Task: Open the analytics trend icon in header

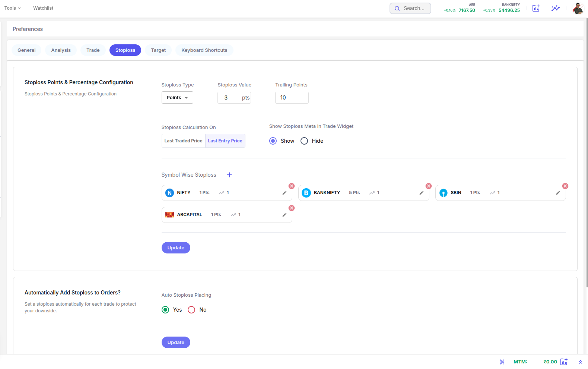Action: tap(556, 8)
